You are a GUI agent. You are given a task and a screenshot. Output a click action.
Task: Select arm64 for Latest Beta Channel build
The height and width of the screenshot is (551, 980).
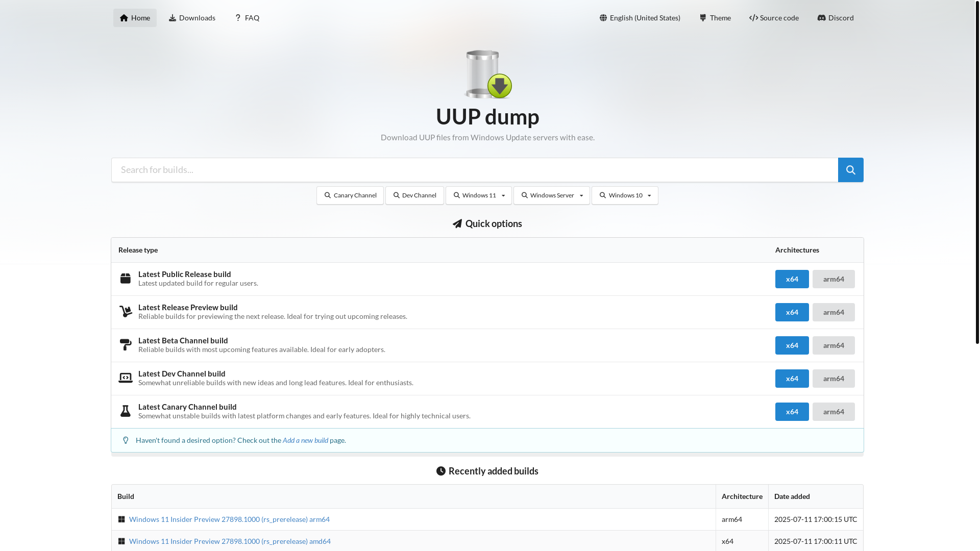pyautogui.click(x=834, y=345)
